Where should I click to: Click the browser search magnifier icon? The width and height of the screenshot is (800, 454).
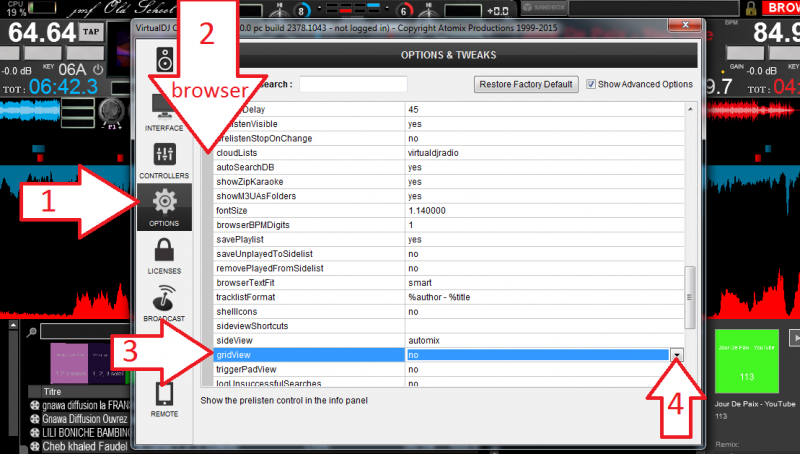coord(32,332)
